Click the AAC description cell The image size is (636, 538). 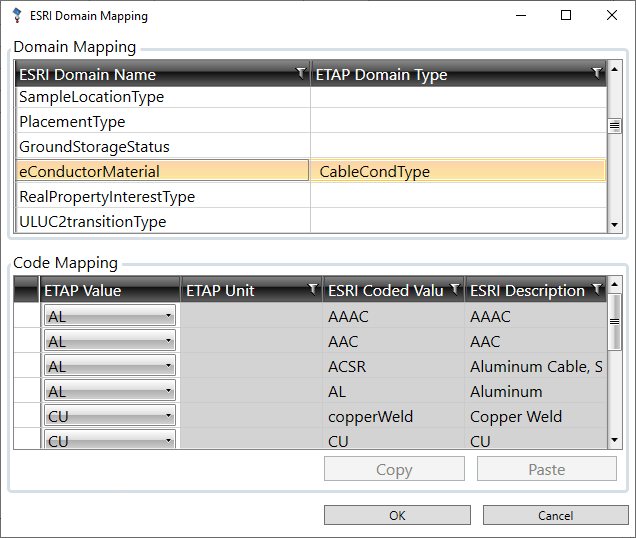point(536,341)
